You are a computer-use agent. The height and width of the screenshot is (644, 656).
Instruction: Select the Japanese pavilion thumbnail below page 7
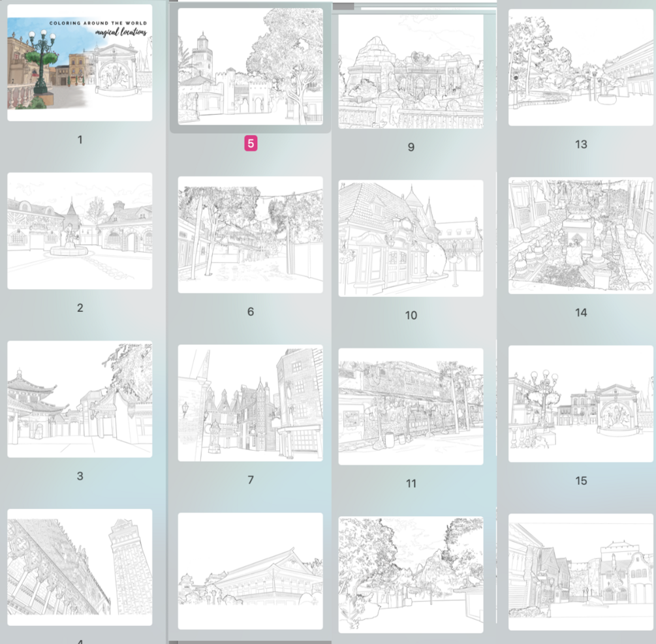250,571
